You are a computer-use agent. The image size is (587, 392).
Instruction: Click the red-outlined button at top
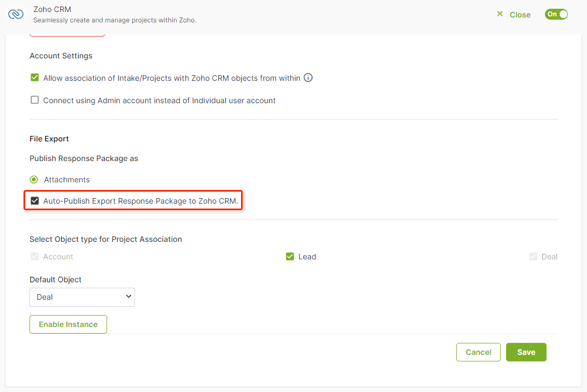point(67,35)
